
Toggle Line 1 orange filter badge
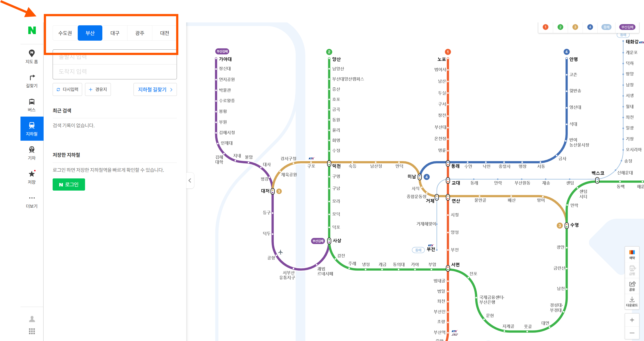tap(545, 27)
